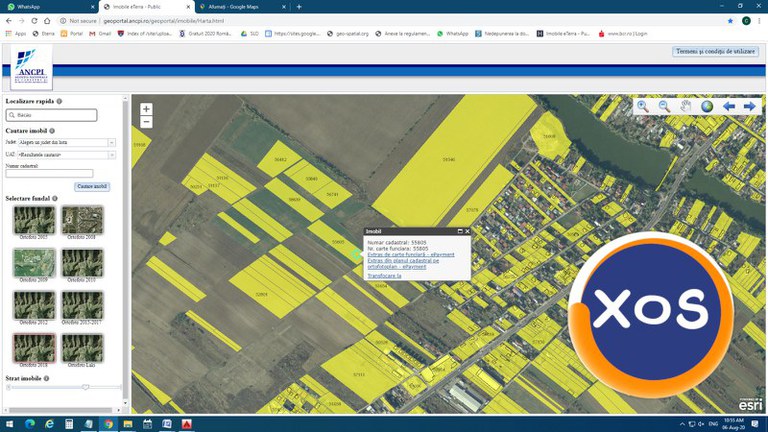Click the sidebar horizontal scrollbar
768x432 pixels.
(62, 410)
